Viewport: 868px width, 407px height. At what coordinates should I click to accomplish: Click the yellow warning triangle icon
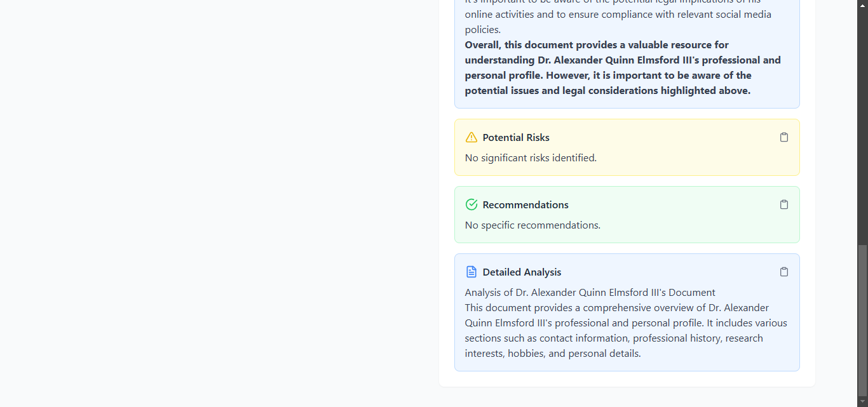[471, 137]
